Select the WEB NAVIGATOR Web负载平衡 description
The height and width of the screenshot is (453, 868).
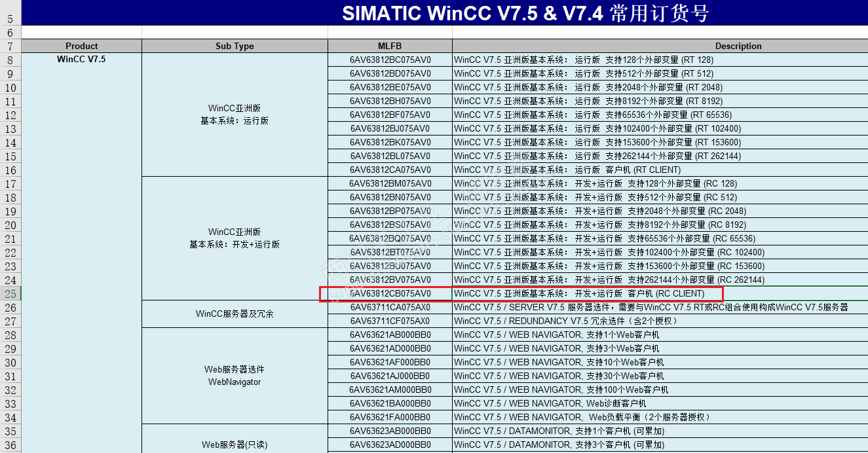tap(660, 417)
